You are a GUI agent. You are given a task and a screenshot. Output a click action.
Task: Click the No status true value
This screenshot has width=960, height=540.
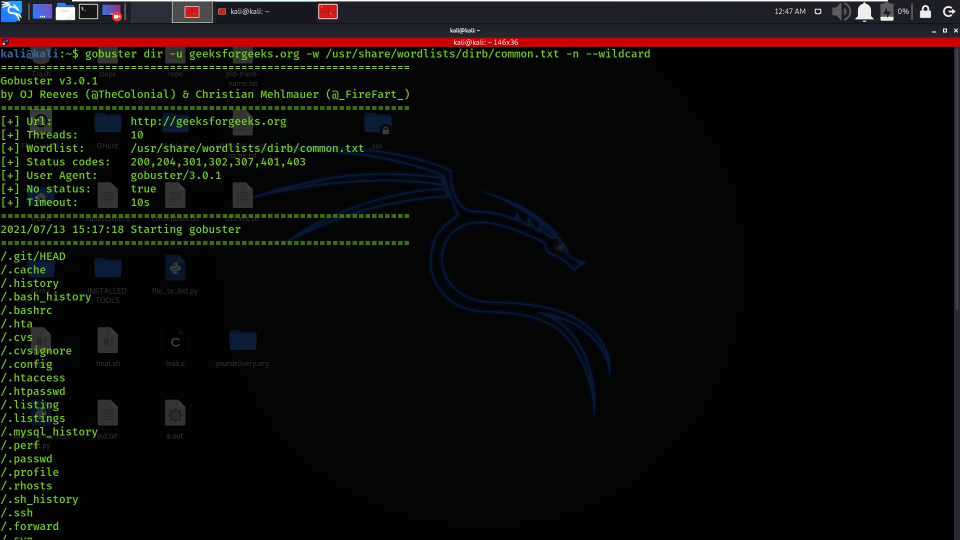[143, 189]
